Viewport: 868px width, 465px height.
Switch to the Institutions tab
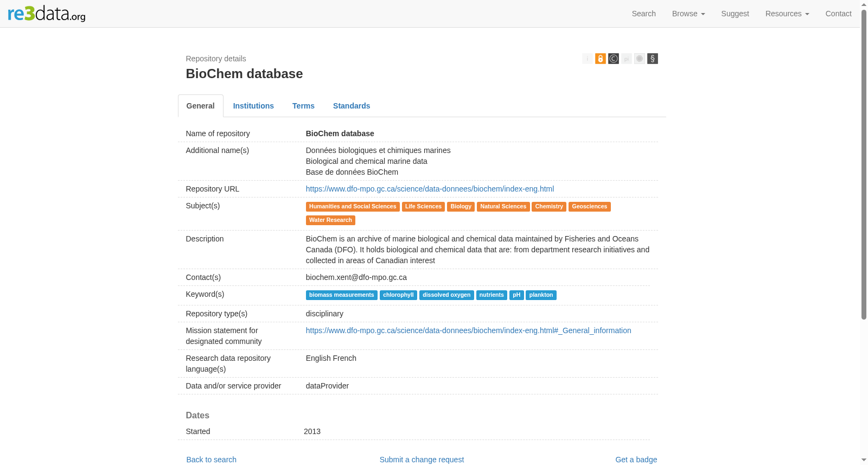[x=253, y=106]
